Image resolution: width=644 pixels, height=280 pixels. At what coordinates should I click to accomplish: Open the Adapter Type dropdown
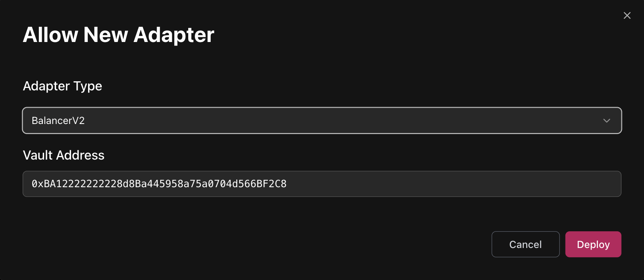pyautogui.click(x=322, y=120)
